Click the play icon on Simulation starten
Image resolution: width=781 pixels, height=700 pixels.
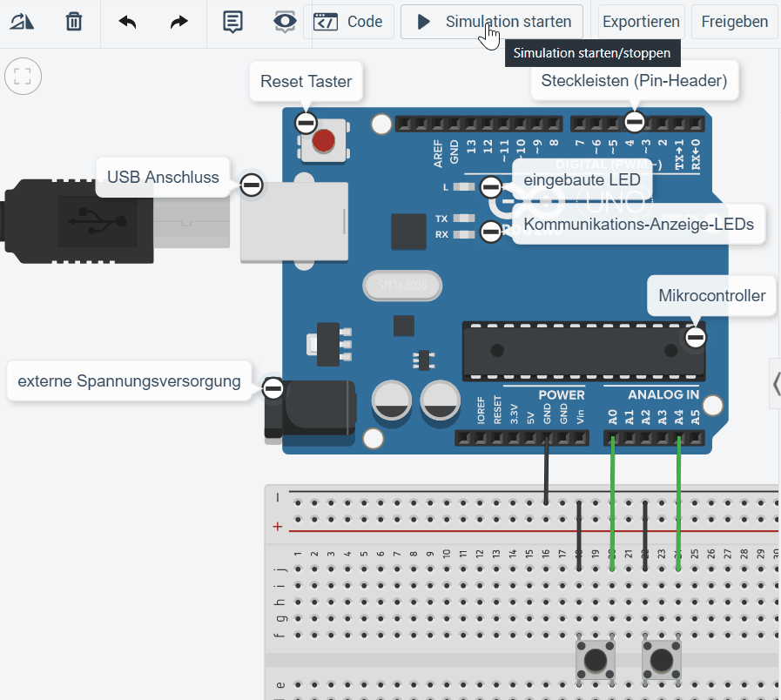click(x=422, y=22)
